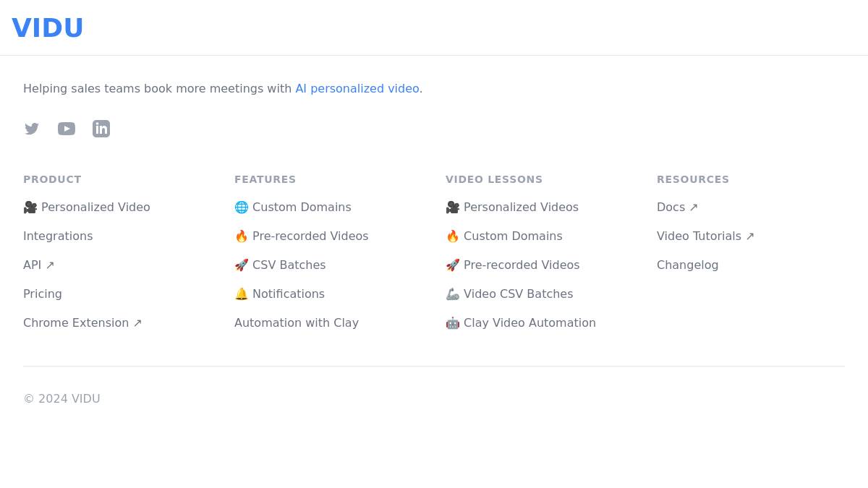Viewport: 868px width, 488px height.
Task: Click the AI personalized video link
Action: pyautogui.click(x=357, y=89)
